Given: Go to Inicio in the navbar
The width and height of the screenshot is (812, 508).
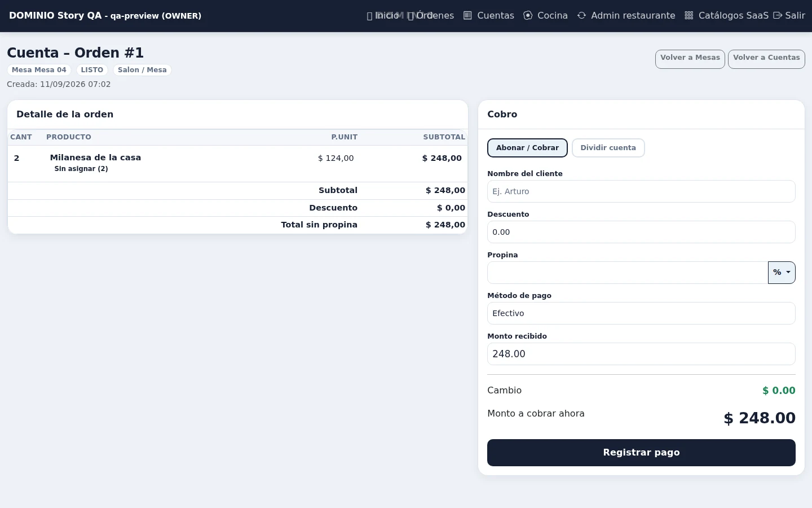Looking at the screenshot, I should pyautogui.click(x=383, y=16).
